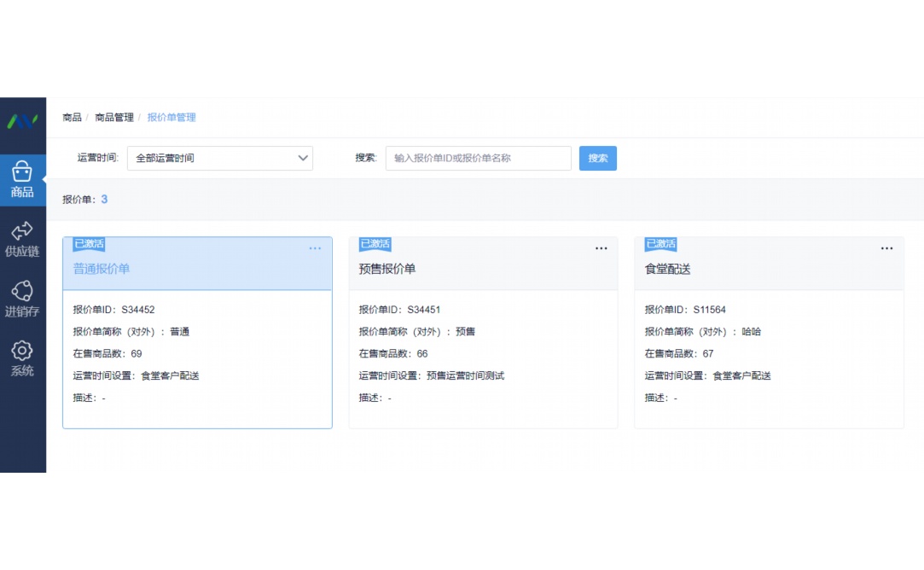Select the 预售报价单 card title
Screen dimensions: 924x570
click(x=389, y=267)
